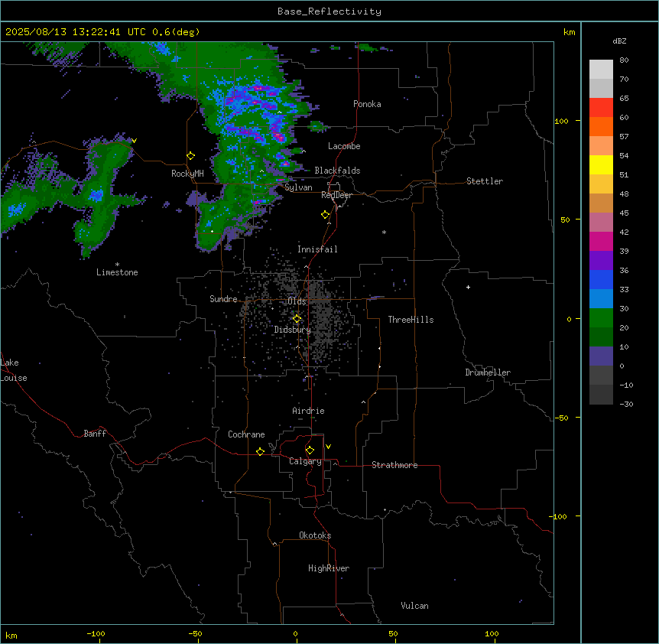
Task: Click the Innisfail label
Action: [317, 249]
